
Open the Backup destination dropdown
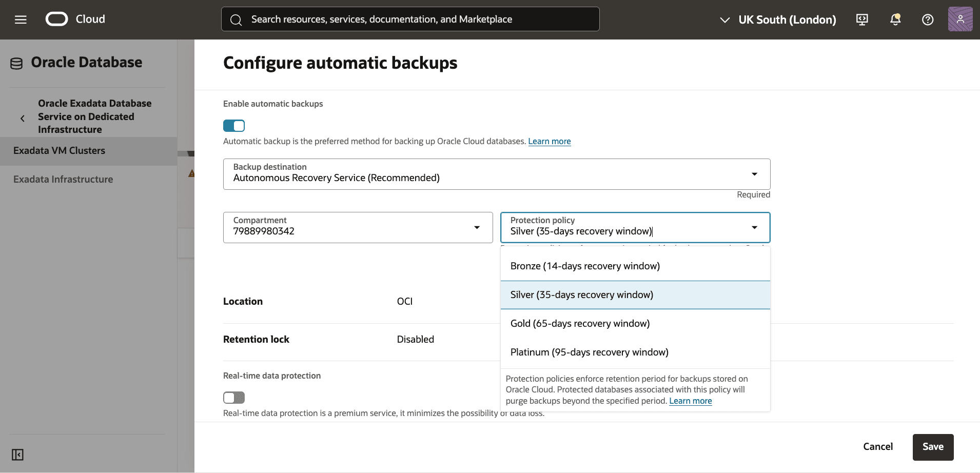coord(754,174)
